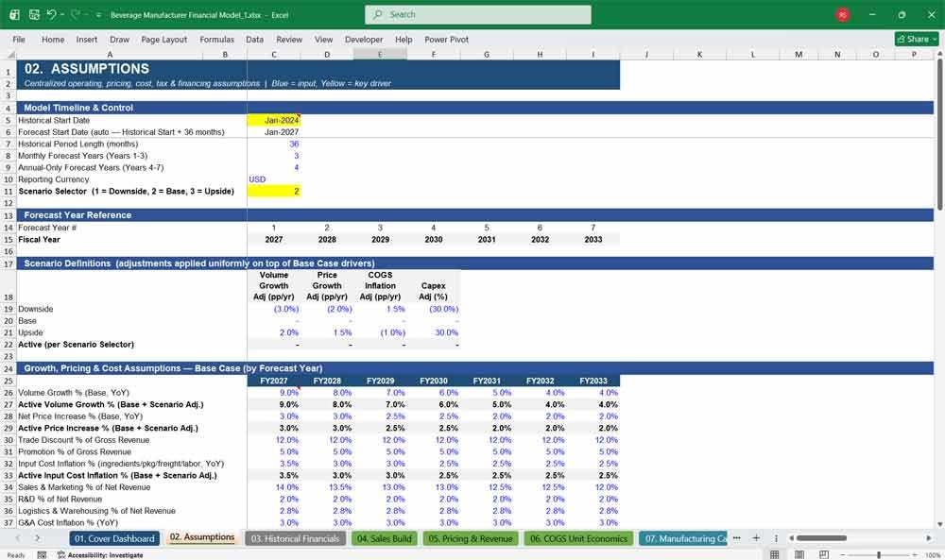The height and width of the screenshot is (560, 945).
Task: Click Historical Period Length value 36
Action: (x=274, y=144)
